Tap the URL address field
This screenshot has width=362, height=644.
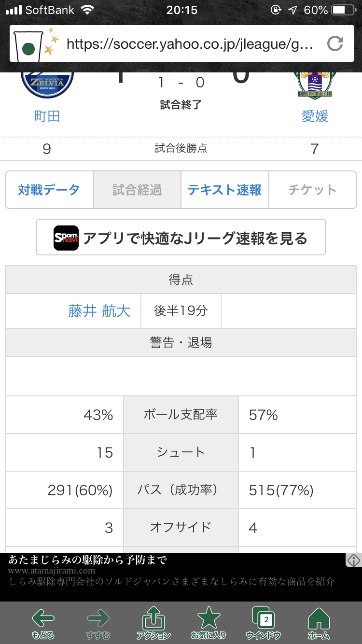191,44
